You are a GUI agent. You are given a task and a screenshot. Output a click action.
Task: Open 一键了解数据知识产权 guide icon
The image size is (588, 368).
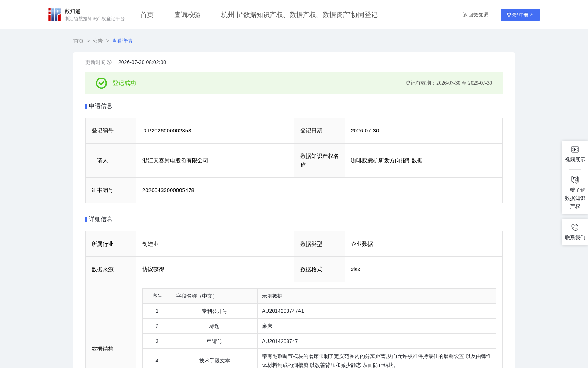(575, 180)
